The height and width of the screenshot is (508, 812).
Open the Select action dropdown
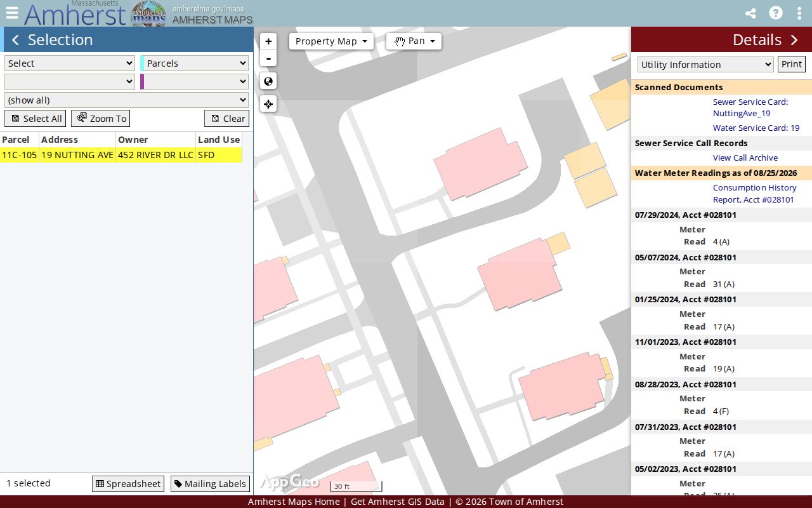[x=70, y=63]
